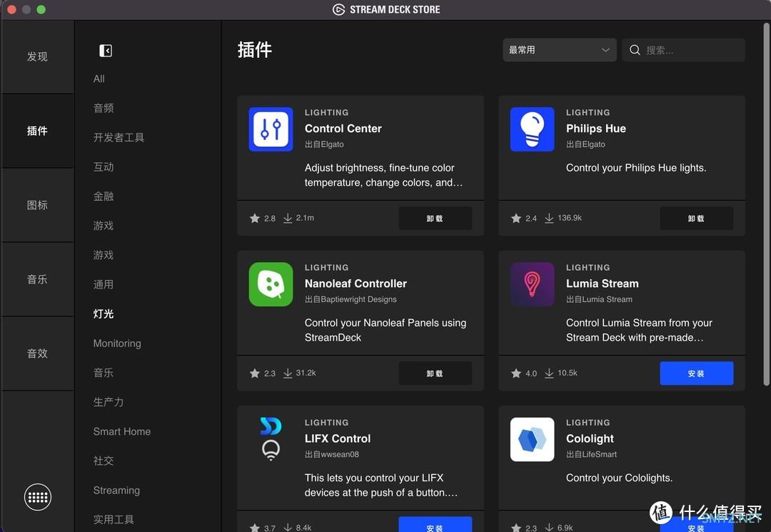Image resolution: width=771 pixels, height=532 pixels.
Task: Click Philips Hue star rating icon
Action: 516,219
